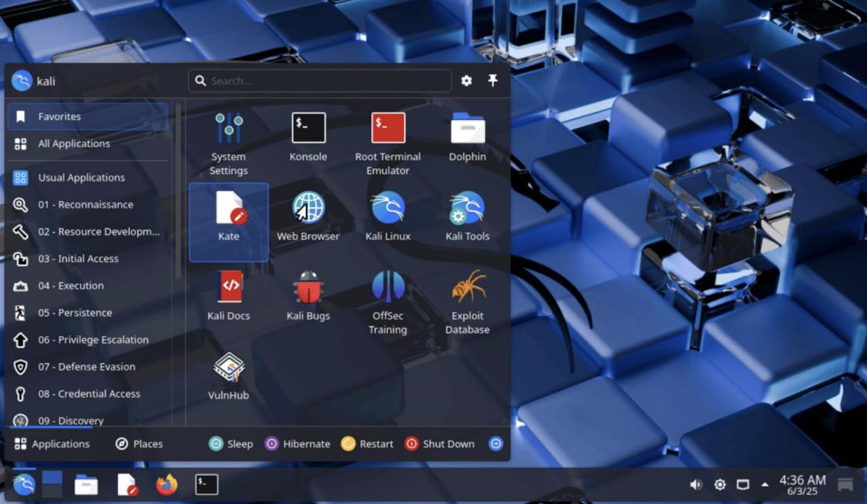
Task: Open Exploit Database shortcut
Action: coord(467,303)
